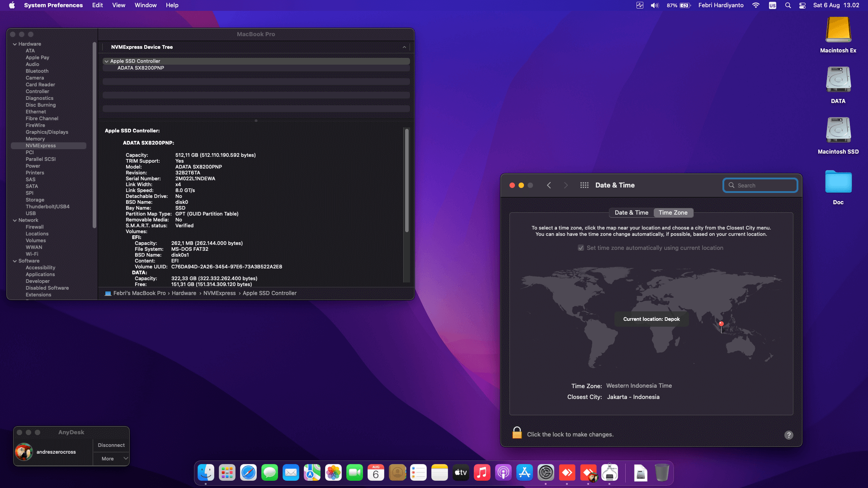Select the Time Zone tab
Viewport: 868px width, 488px height.
673,213
